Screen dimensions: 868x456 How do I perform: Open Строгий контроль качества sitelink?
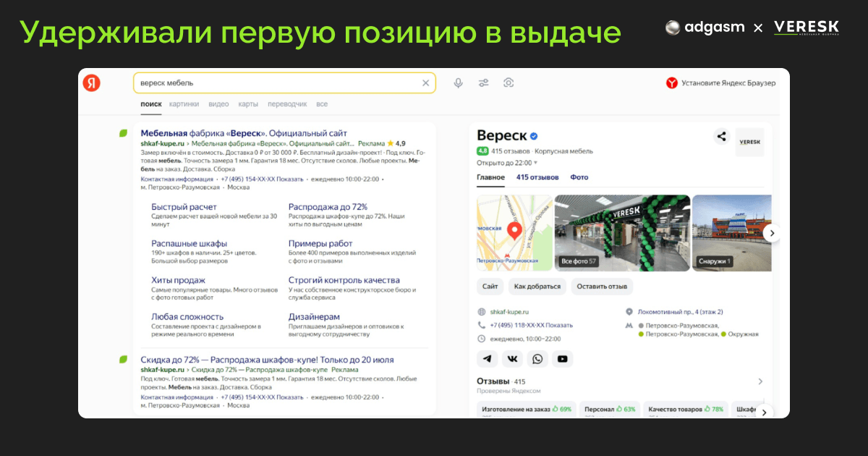[x=344, y=280]
